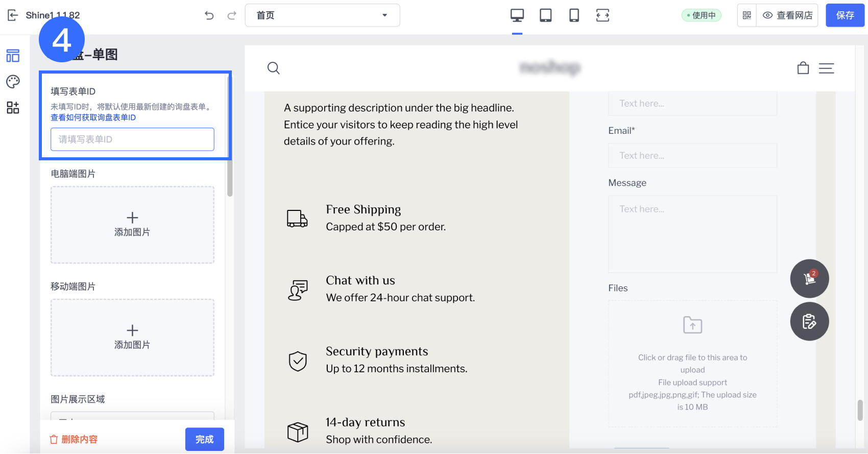The image size is (868, 454).
Task: Undo the last change
Action: click(x=209, y=15)
